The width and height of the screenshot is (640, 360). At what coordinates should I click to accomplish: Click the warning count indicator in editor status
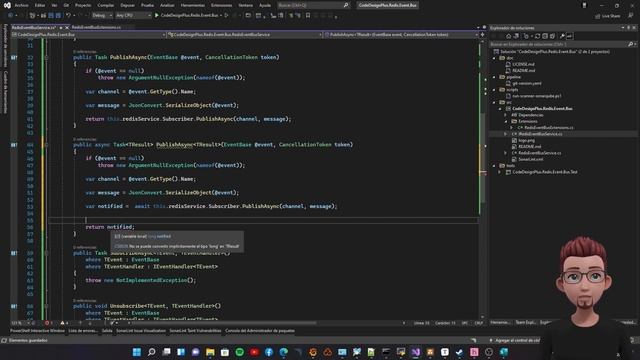coord(64,323)
